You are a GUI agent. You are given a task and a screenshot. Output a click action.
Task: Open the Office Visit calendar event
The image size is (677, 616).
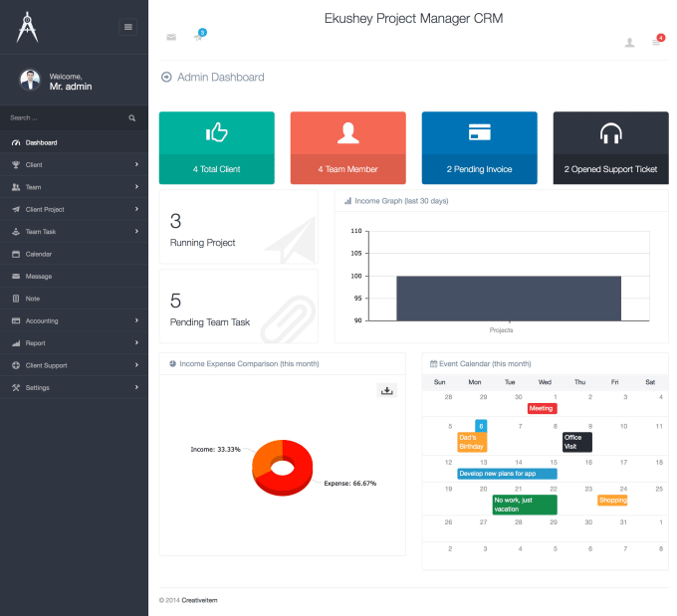pyautogui.click(x=576, y=442)
